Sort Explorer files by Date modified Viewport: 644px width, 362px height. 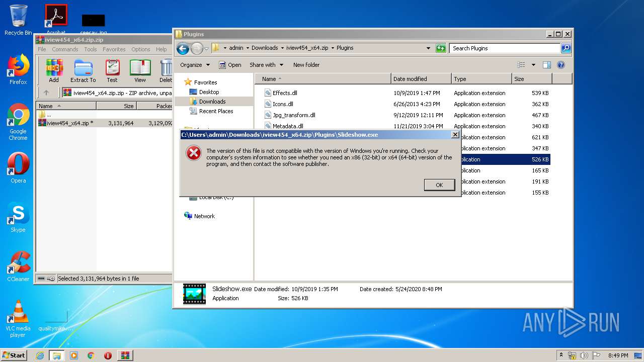pos(421,79)
